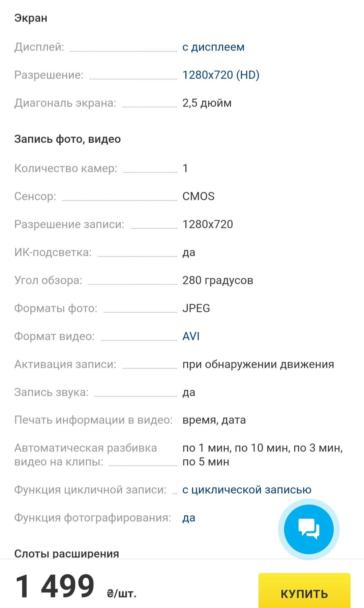Follow the 1280x720 (HD) resolution link

221,75
